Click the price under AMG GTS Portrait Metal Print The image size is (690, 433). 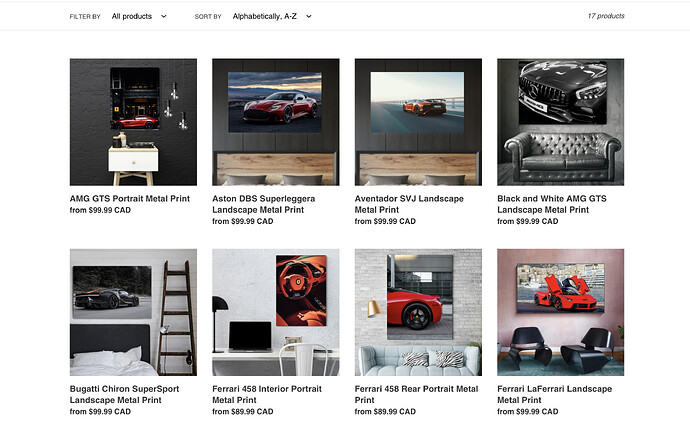click(100, 210)
